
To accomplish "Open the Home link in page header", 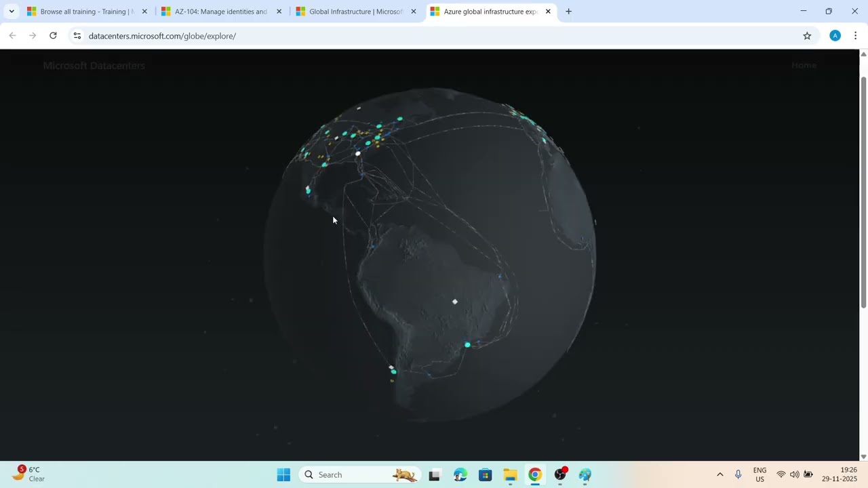I will click(804, 65).
